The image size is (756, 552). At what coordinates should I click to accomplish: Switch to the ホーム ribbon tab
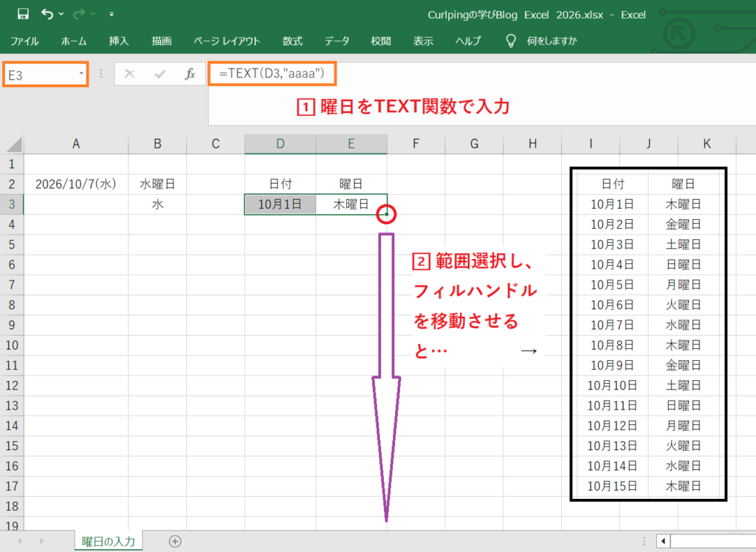pyautogui.click(x=74, y=41)
